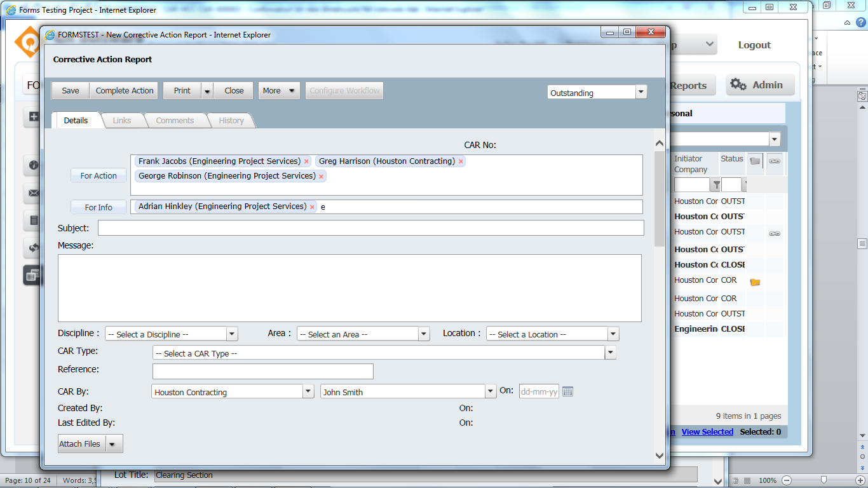This screenshot has height=488, width=868.
Task: Click the sync arrows icon in the sidebar
Action: 33,248
